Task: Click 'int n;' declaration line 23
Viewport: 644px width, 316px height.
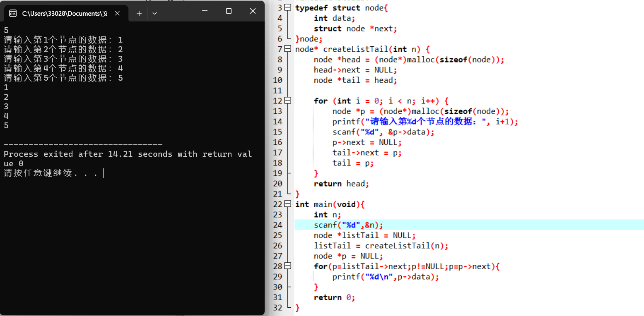Action: 327,215
